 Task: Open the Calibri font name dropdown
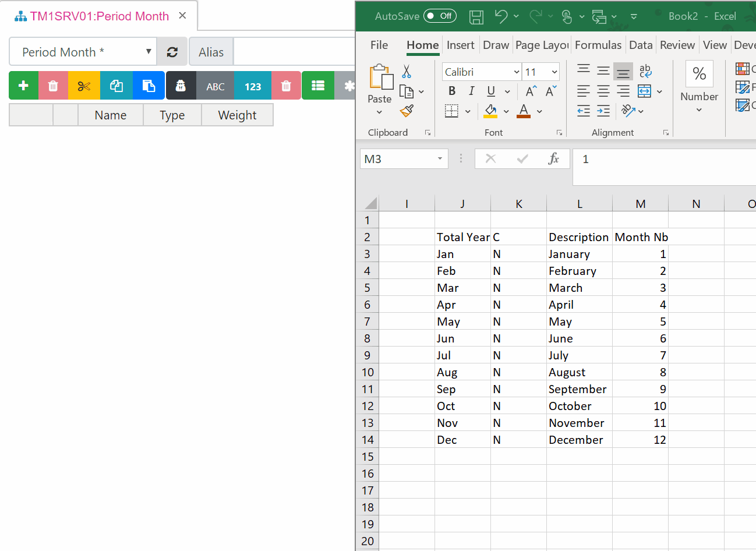(517, 72)
